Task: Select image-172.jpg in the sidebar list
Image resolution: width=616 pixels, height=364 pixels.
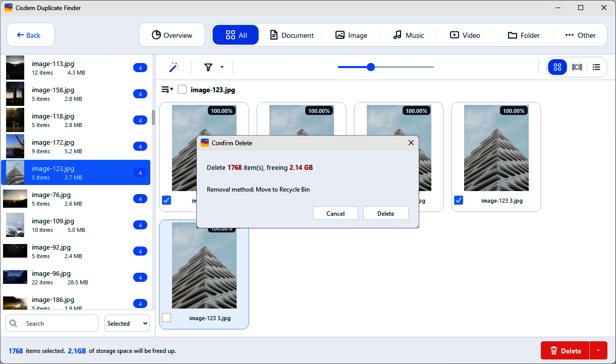Action: tap(76, 146)
